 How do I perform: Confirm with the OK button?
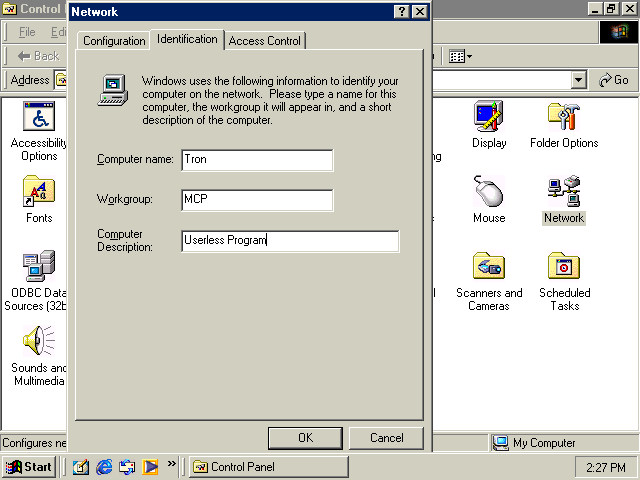tap(305, 438)
